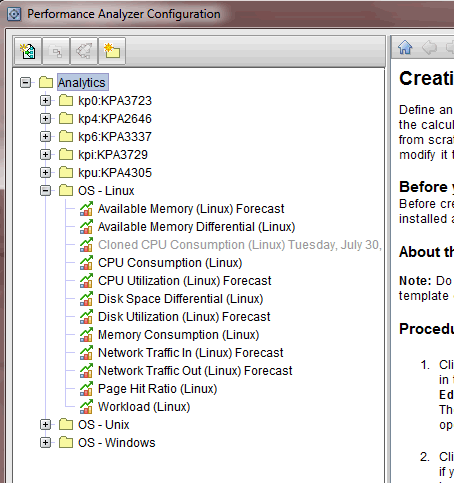Click chart icon of Network Traffic Out

(86, 371)
